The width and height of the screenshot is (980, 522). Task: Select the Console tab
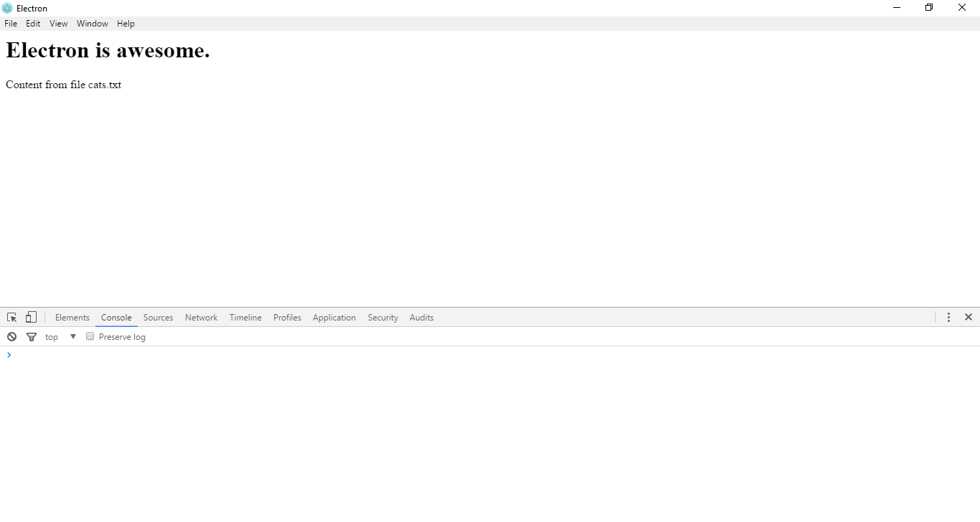click(x=116, y=318)
